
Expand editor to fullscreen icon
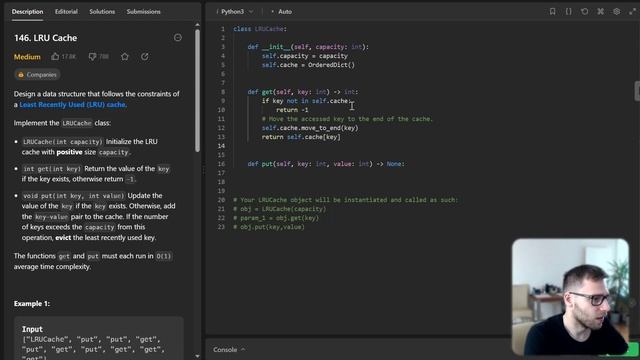(x=632, y=11)
